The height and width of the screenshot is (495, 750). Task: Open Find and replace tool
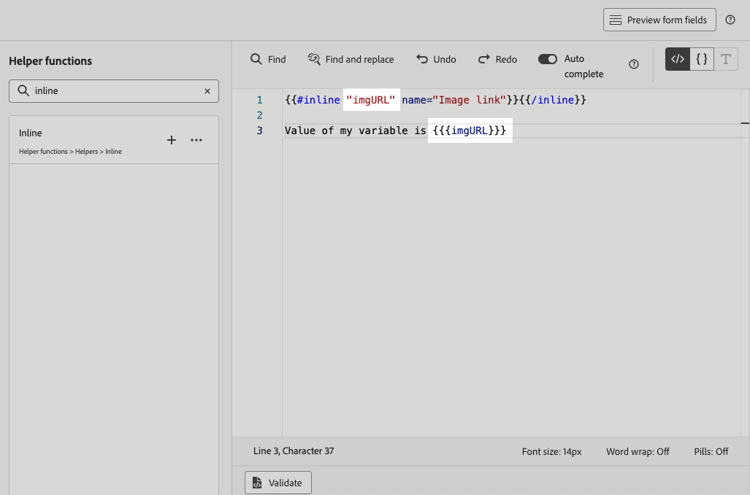point(351,59)
